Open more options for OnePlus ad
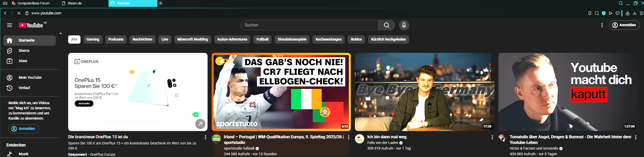 pos(205,137)
